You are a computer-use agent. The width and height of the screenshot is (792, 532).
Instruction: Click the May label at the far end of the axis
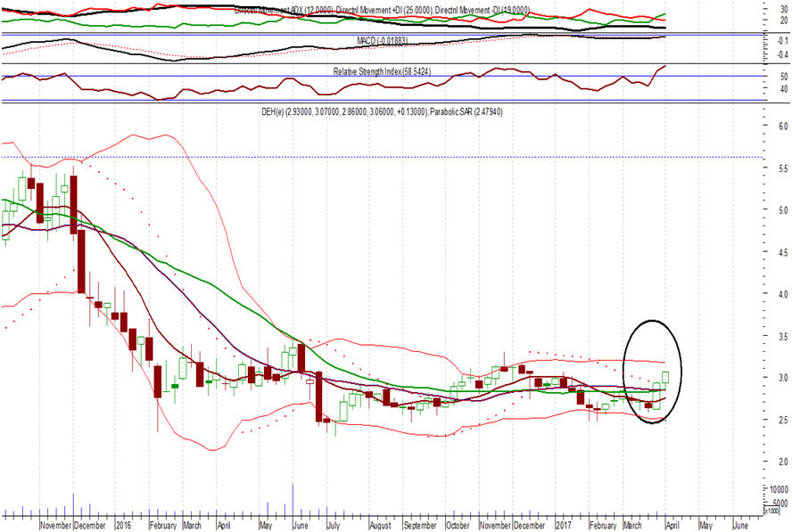(x=705, y=526)
